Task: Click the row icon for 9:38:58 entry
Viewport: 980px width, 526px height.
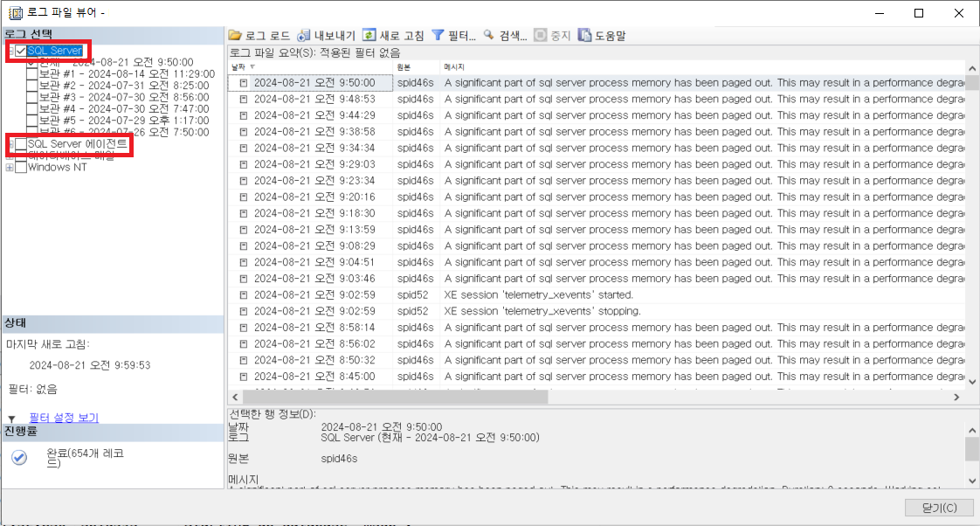Action: click(244, 131)
